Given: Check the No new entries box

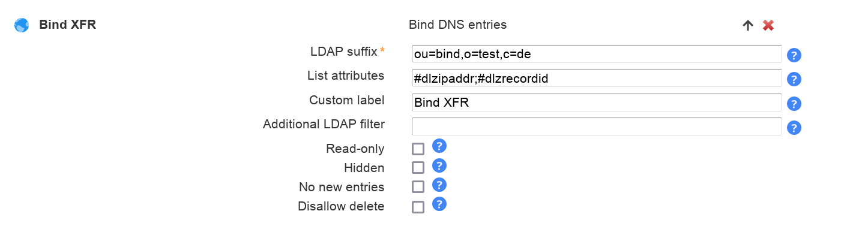Looking at the screenshot, I should tap(418, 187).
